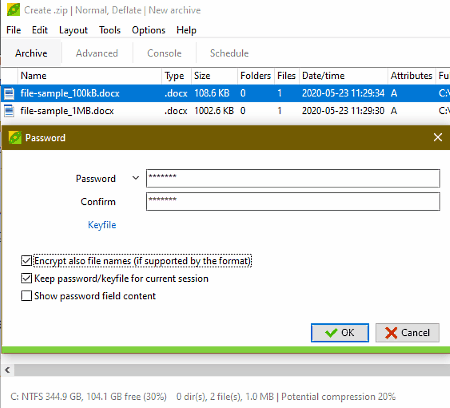
Task: Switch to the Schedule tab
Action: (229, 53)
